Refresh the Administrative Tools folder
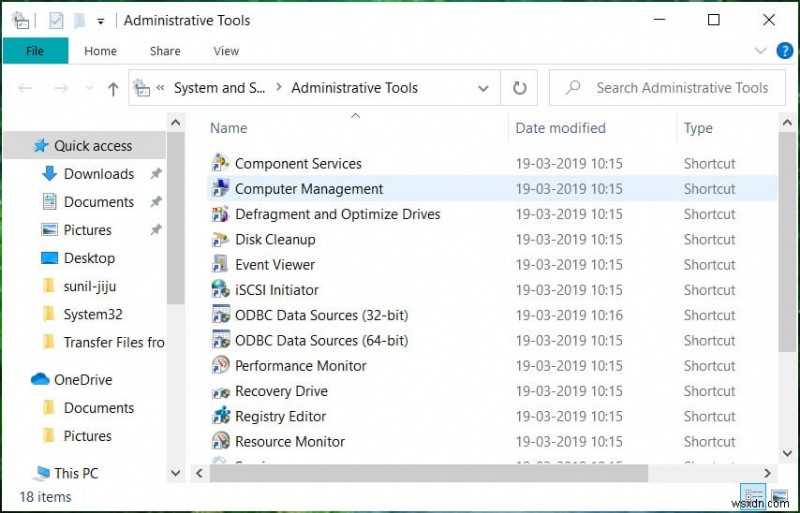This screenshot has height=513, width=800. coord(520,88)
